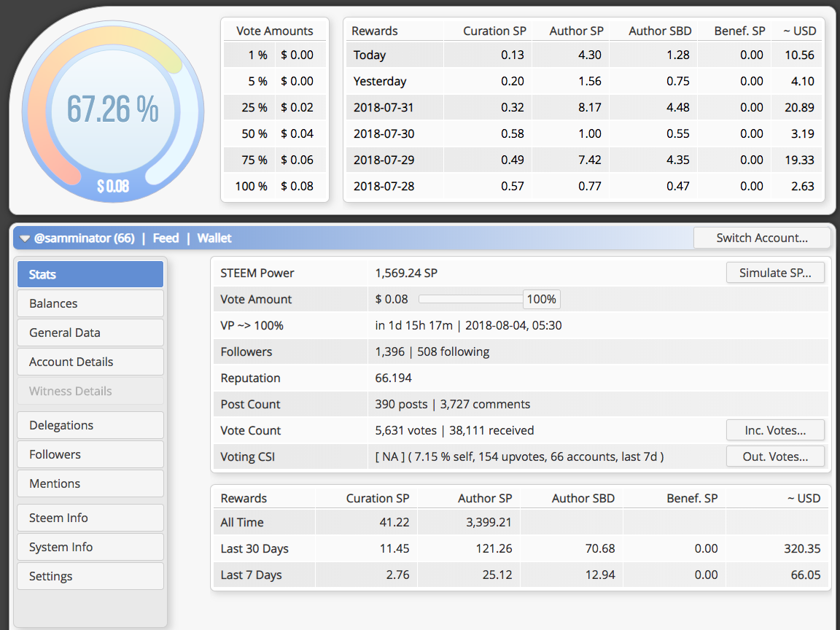Open the Mentions tab
This screenshot has width=840, height=630.
pyautogui.click(x=90, y=483)
